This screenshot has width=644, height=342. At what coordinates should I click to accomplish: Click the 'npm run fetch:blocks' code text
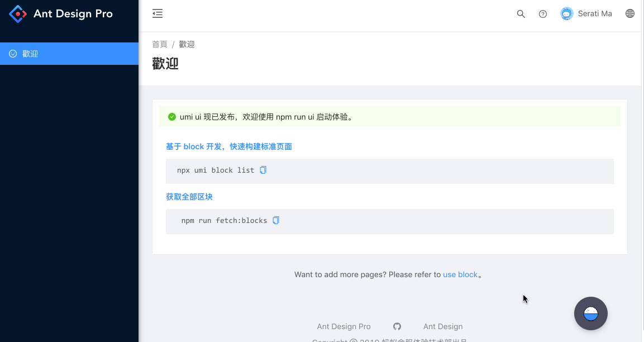point(224,221)
